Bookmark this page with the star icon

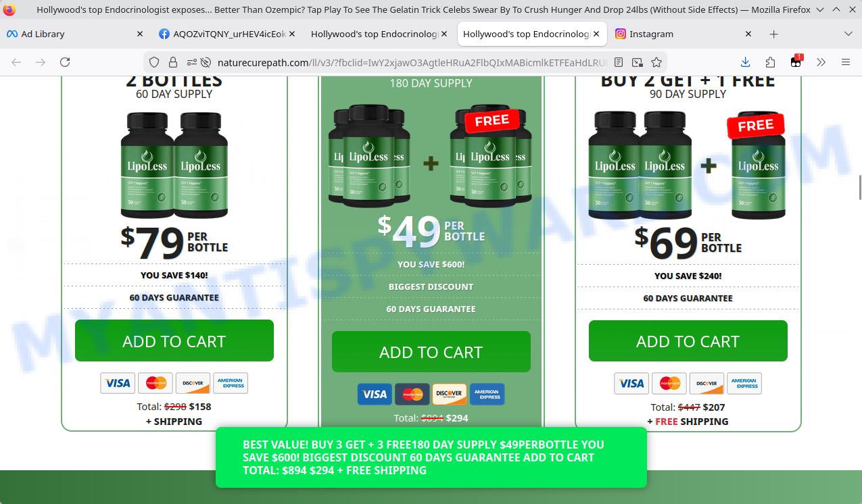tap(656, 62)
